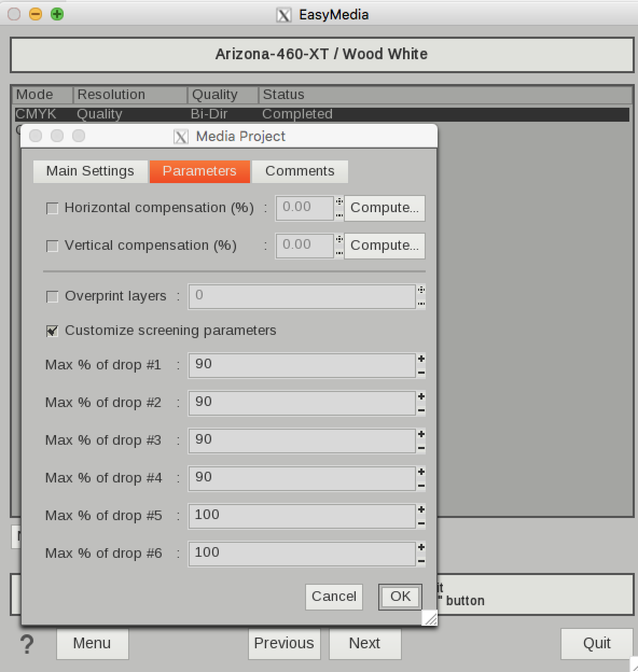
Task: Click the Horizontal compensation value field
Action: coord(305,208)
